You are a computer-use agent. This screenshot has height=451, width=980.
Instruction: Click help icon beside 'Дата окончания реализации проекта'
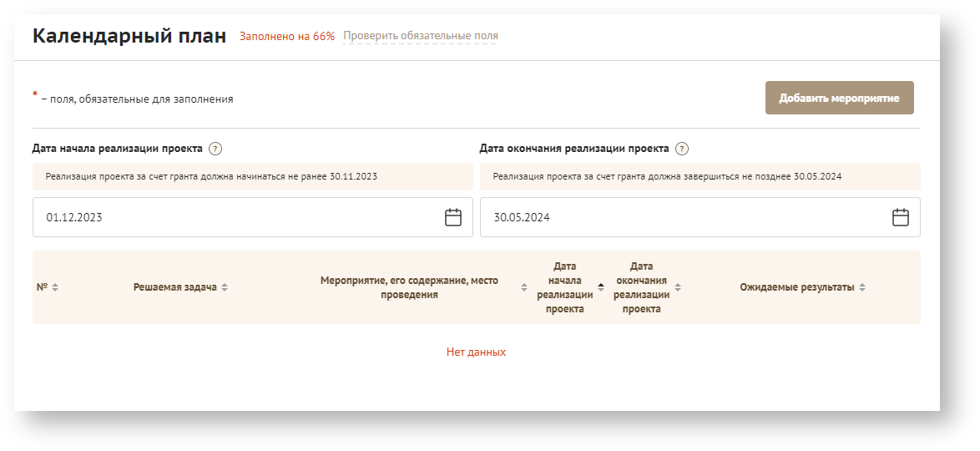pyautogui.click(x=682, y=149)
